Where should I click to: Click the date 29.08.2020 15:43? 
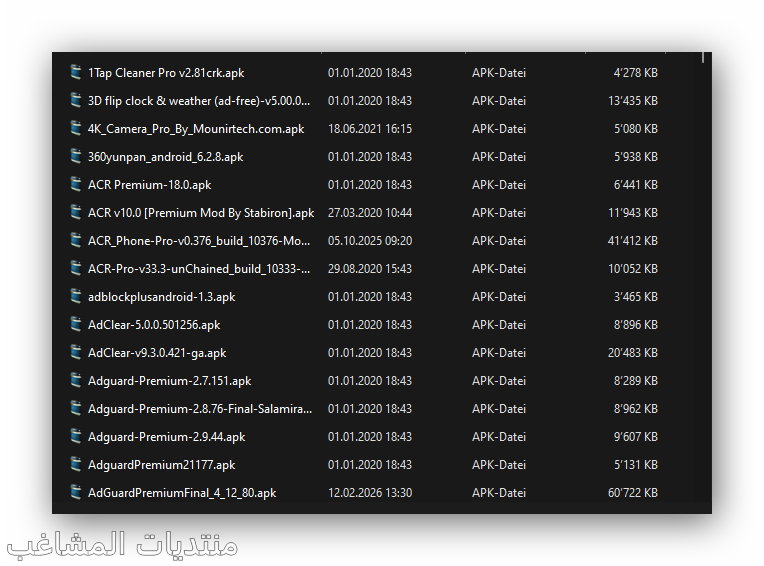pos(370,269)
